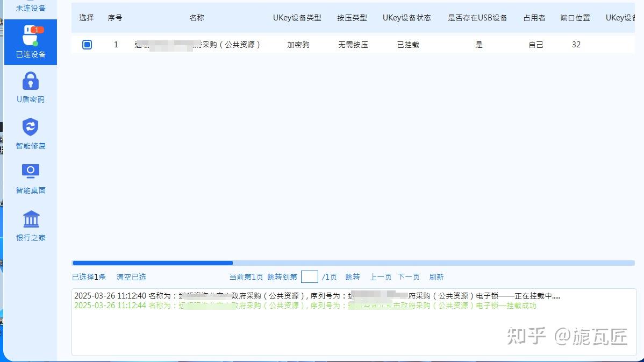The width and height of the screenshot is (644, 362).
Task: Go to 下一页 next page
Action: pos(409,277)
